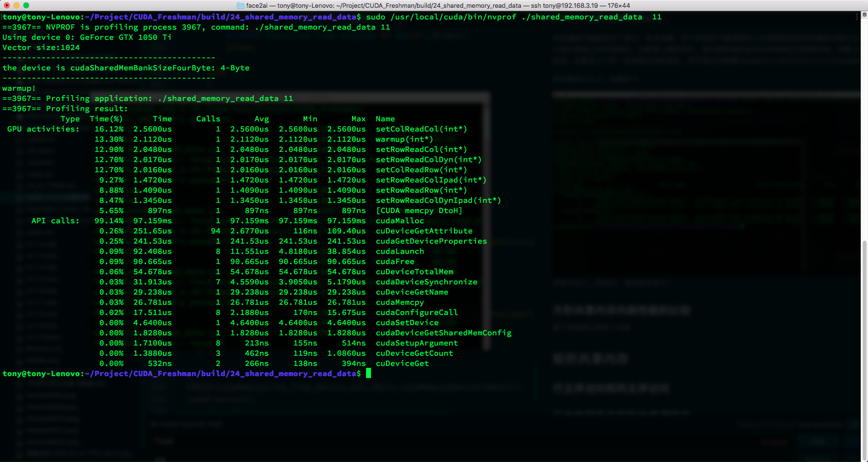Click the 'cudaConfigureCall' API name

tap(417, 313)
